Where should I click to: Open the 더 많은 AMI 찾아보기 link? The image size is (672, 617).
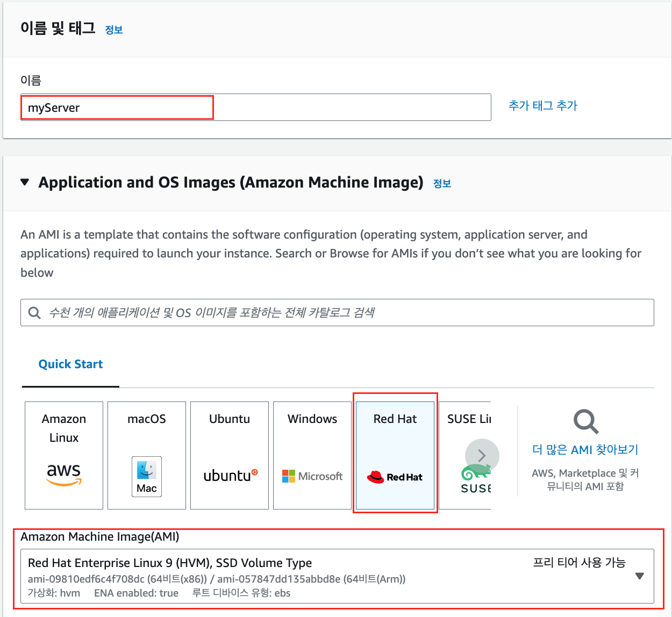[x=585, y=450]
